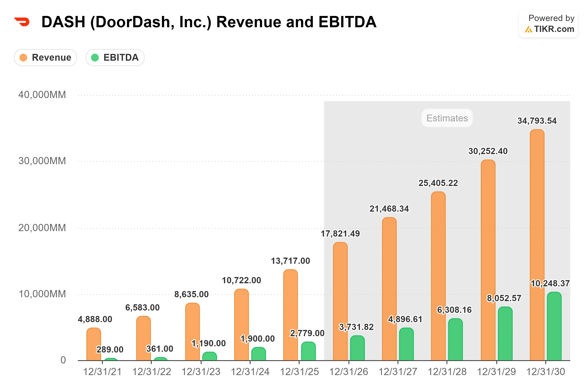Select the 12/31/27 estimated revenue bar
Viewport: 588px width, 392px height.
point(389,289)
